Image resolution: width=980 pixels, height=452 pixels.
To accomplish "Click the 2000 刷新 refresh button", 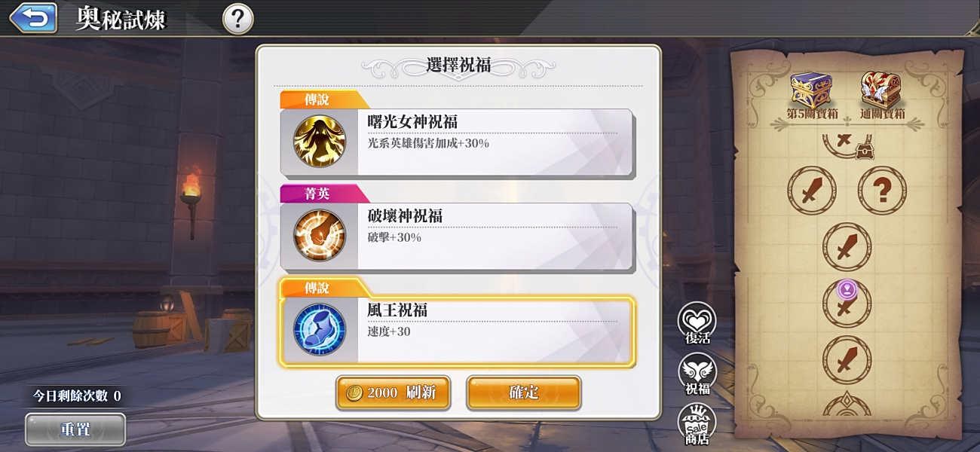I will pos(393,392).
